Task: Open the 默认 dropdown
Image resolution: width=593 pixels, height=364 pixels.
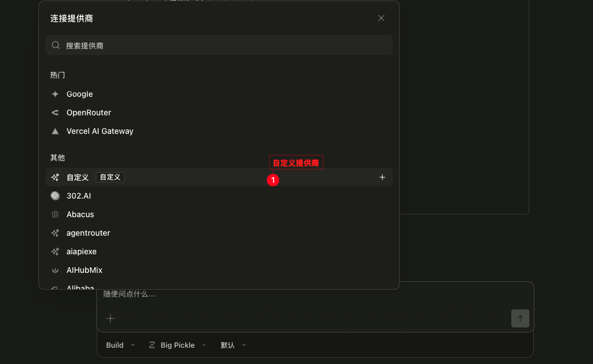Action: 233,345
